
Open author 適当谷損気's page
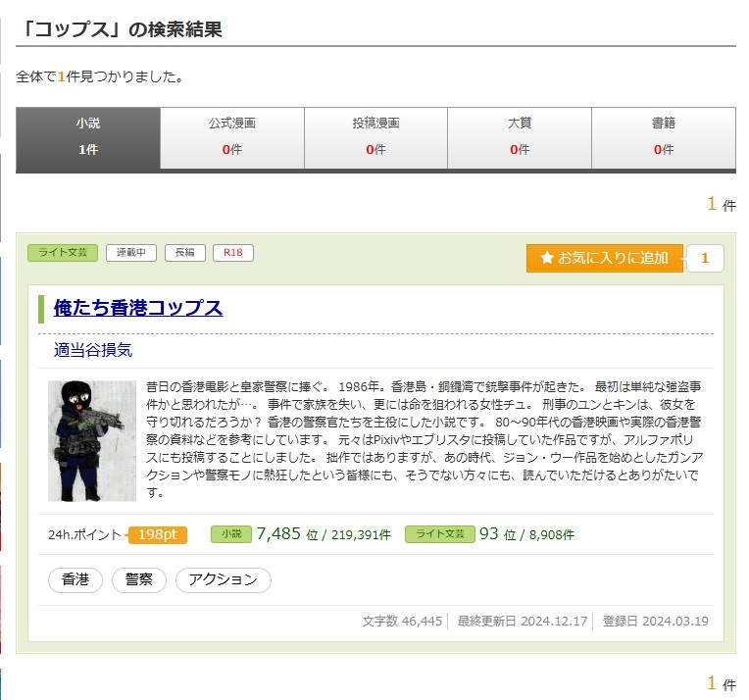coord(93,349)
